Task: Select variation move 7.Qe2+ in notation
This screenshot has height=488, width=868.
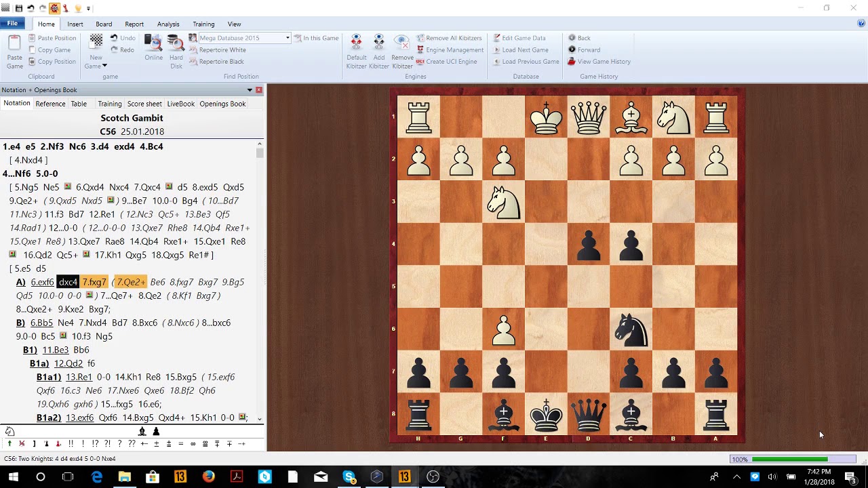Action: tap(130, 282)
